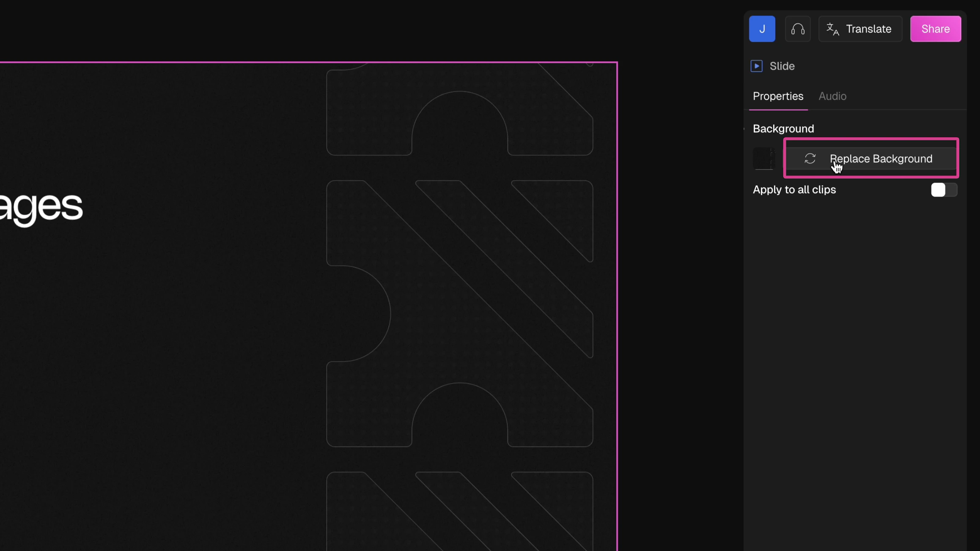980x551 pixels.
Task: Click the background preview thumbnail
Action: [764, 159]
